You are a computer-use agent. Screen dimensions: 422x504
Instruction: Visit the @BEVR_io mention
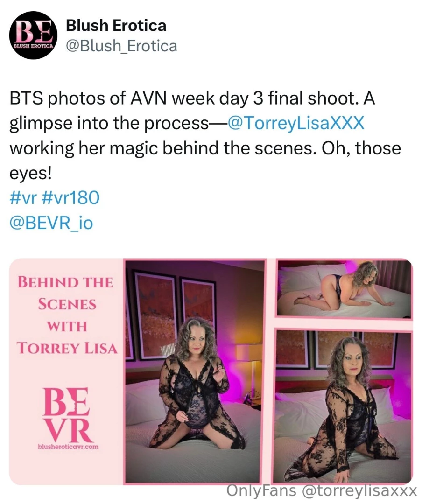tap(51, 223)
